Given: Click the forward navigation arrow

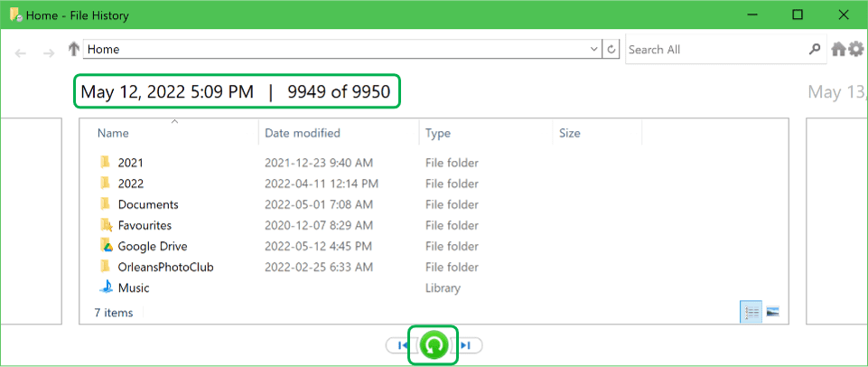Looking at the screenshot, I should point(49,53).
